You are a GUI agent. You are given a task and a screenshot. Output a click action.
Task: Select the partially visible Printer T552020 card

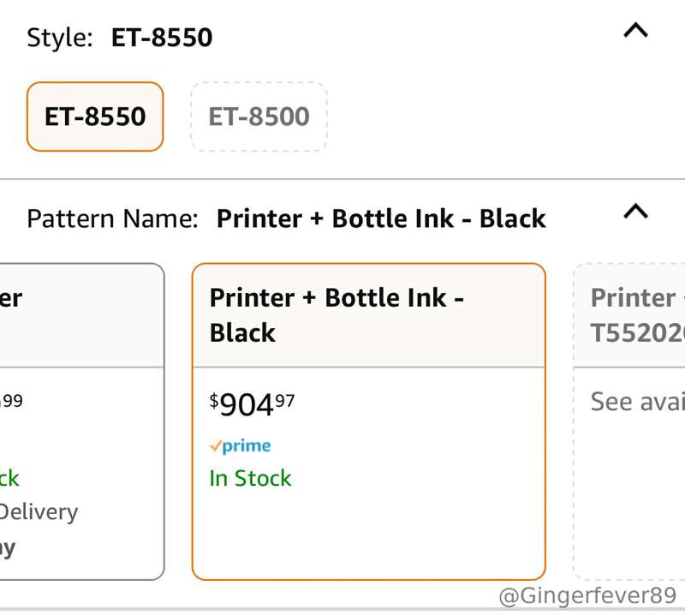click(629, 422)
